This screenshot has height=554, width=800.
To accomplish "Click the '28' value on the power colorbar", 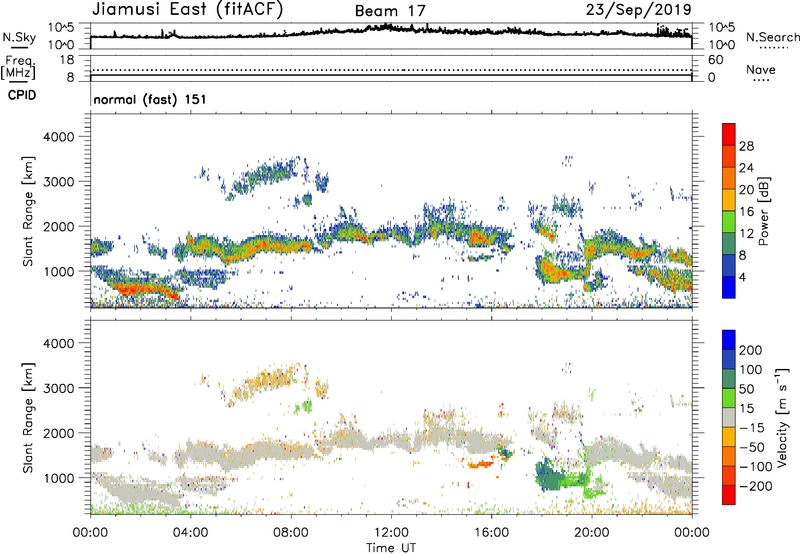I will pyautogui.click(x=746, y=146).
